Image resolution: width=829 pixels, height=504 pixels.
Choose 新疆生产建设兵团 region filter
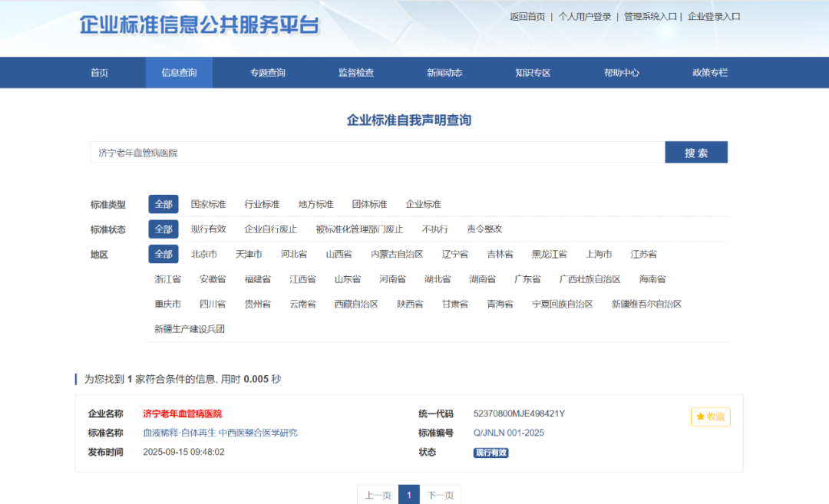pyautogui.click(x=189, y=329)
